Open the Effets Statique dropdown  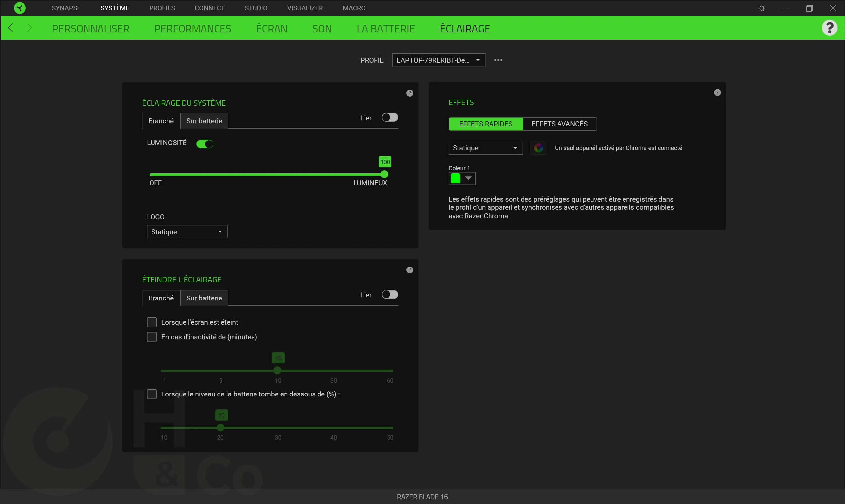pyautogui.click(x=486, y=148)
